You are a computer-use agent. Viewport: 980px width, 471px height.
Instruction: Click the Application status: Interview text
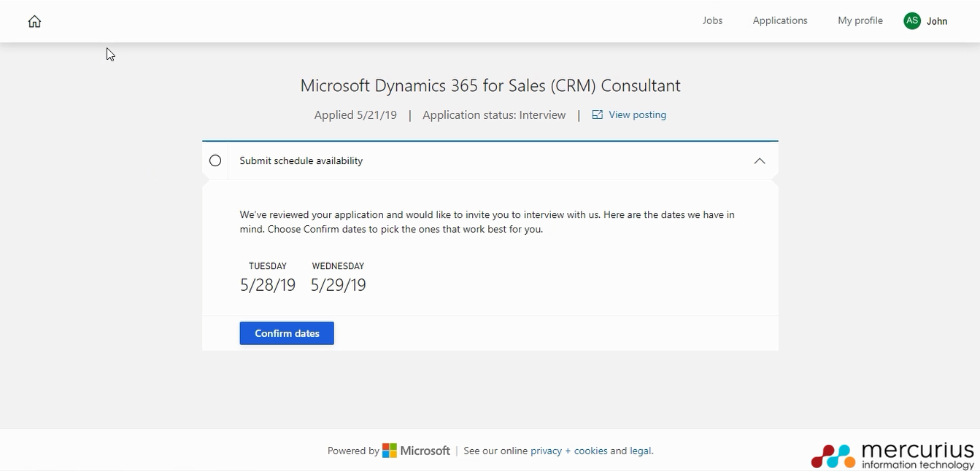point(494,114)
